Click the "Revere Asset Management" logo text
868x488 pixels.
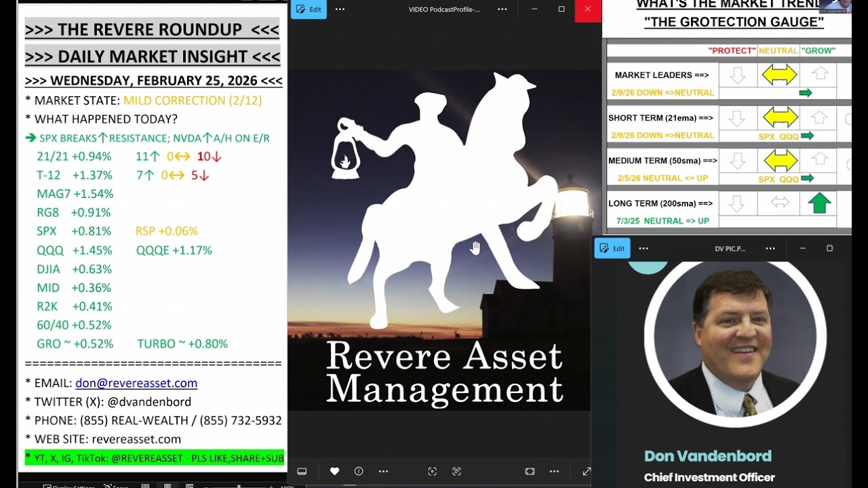tap(445, 373)
